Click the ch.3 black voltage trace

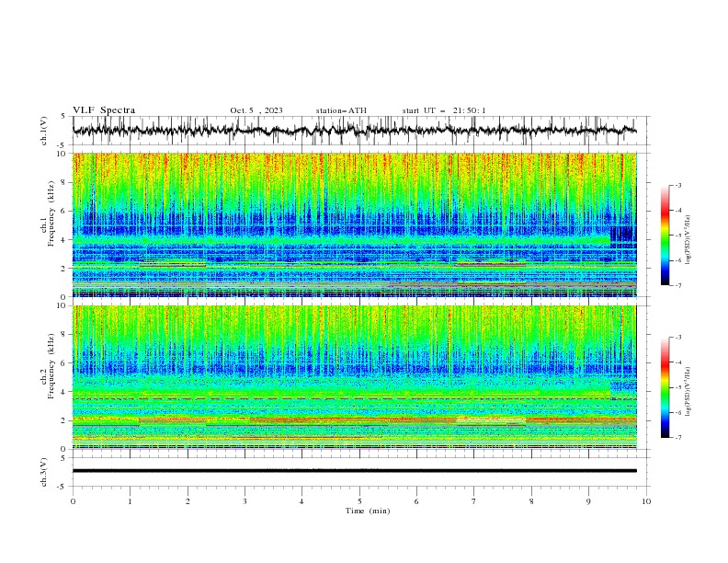click(x=354, y=471)
